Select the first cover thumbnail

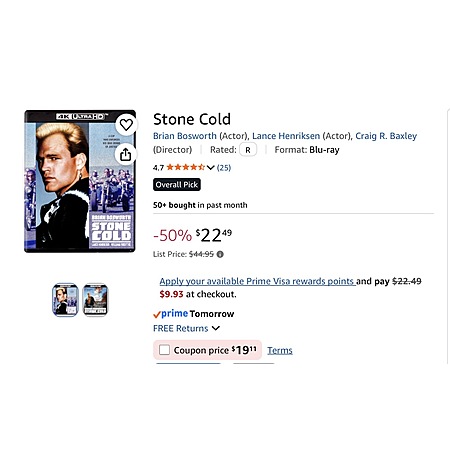point(65,300)
